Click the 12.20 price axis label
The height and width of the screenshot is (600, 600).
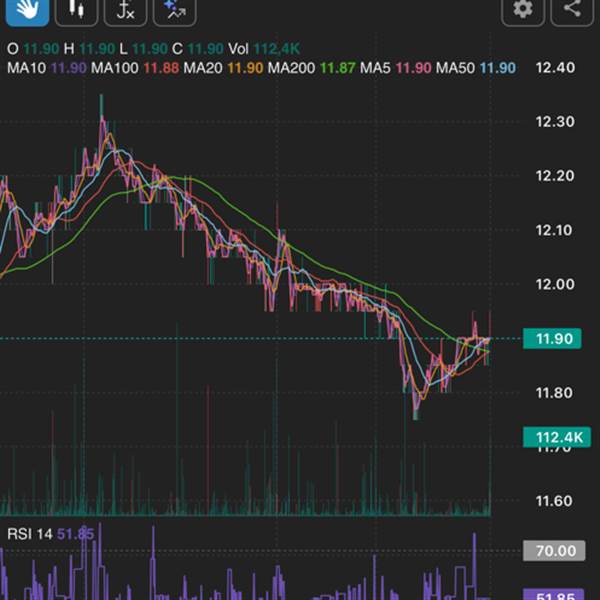tap(555, 176)
